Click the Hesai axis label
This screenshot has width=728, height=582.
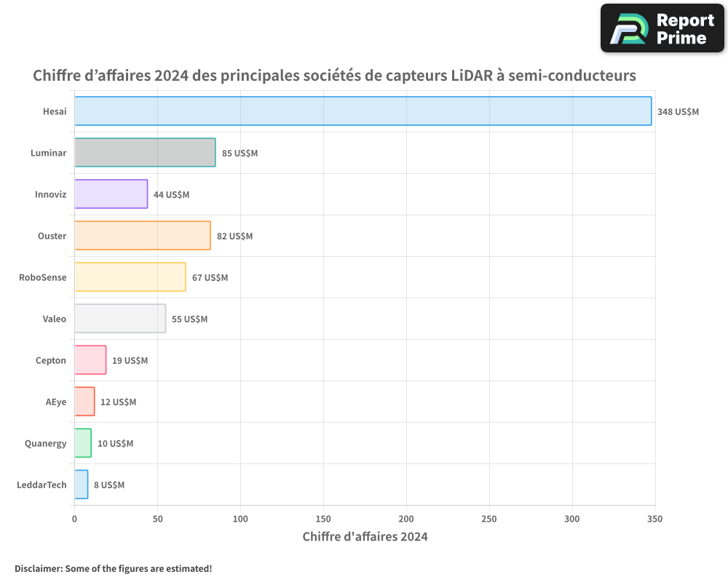click(x=55, y=111)
